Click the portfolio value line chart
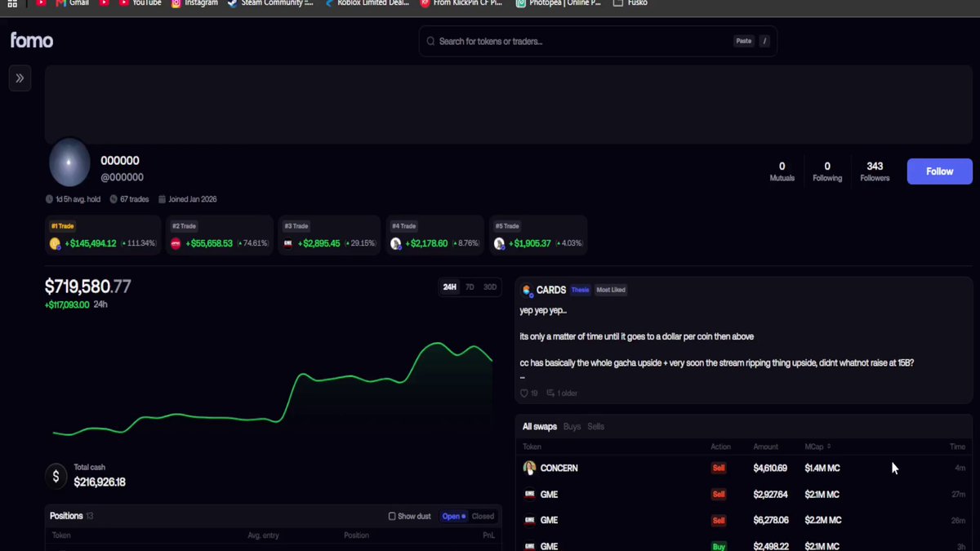The image size is (980, 551). (273, 390)
